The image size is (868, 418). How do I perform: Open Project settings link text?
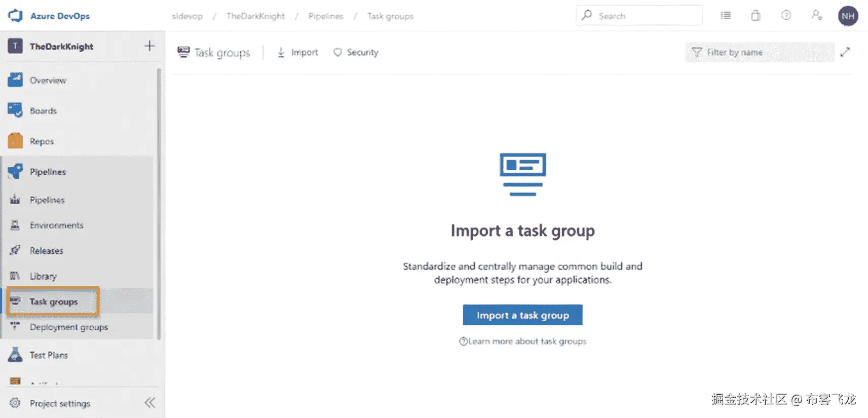60,403
